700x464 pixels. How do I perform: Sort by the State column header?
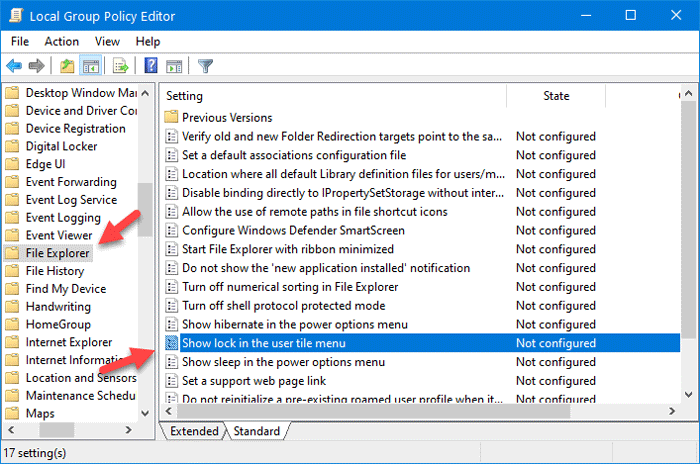(x=556, y=96)
